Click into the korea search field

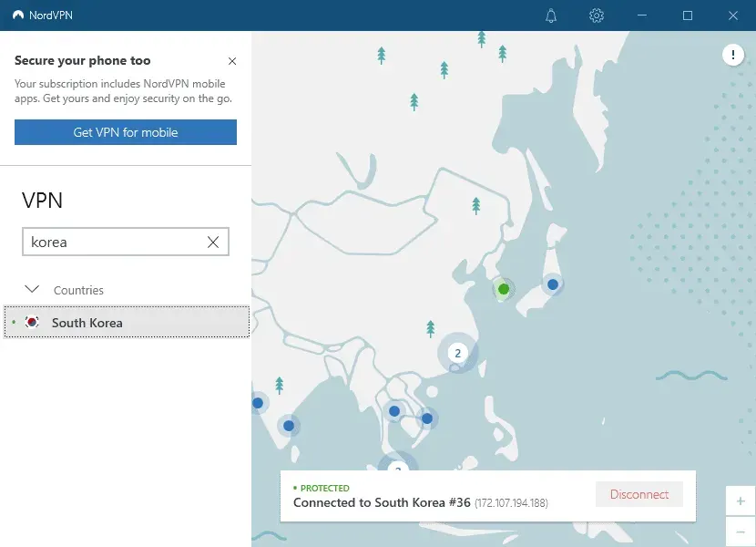tap(126, 242)
